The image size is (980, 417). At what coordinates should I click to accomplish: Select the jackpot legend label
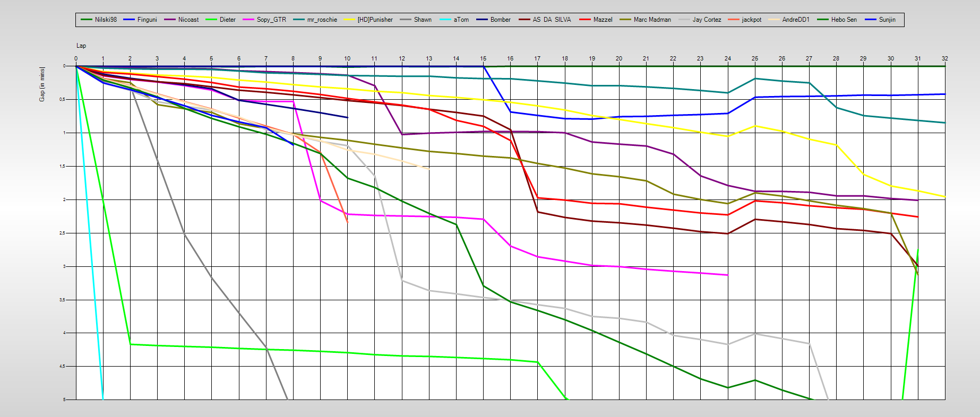(x=751, y=20)
